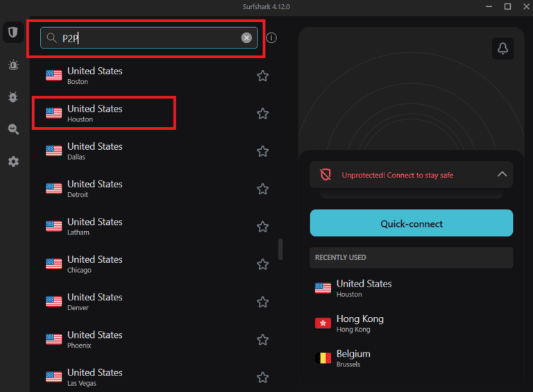Screen dimensions: 533x392
Task: Open the Alert siren sidebar icon
Action: 12,65
